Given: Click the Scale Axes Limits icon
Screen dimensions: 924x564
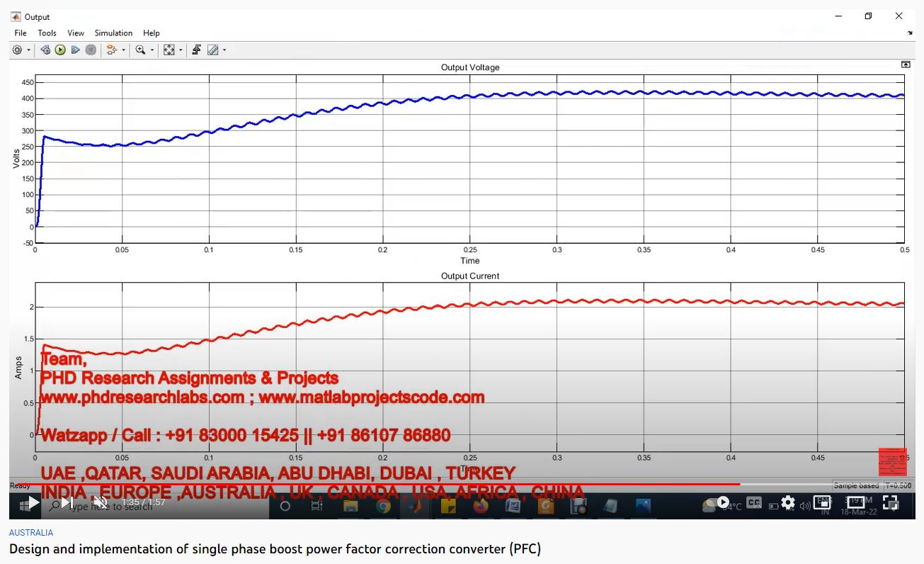Looking at the screenshot, I should [x=169, y=50].
